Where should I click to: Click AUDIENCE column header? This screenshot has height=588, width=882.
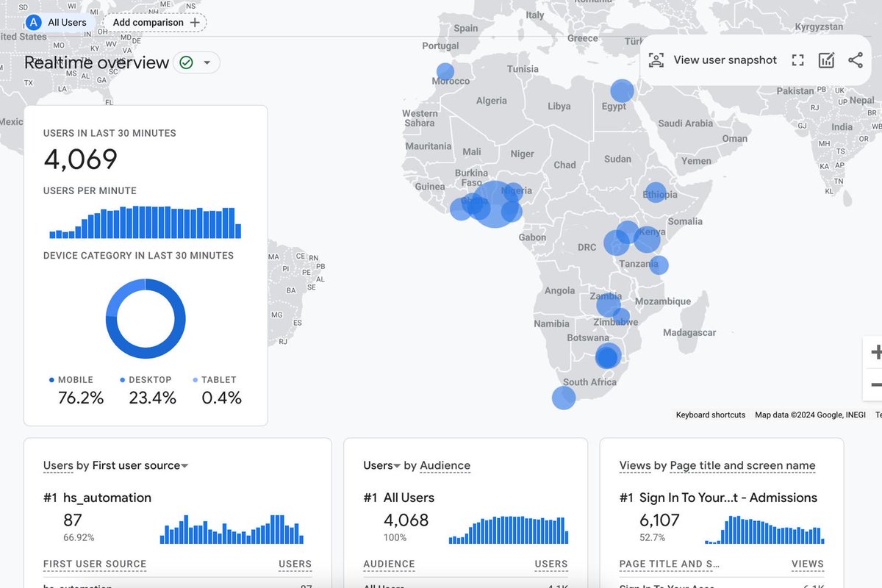389,564
